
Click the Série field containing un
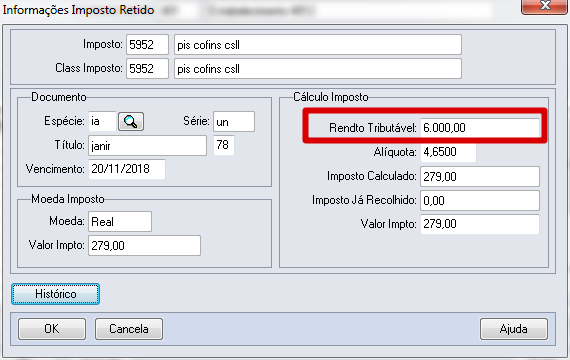click(x=234, y=121)
